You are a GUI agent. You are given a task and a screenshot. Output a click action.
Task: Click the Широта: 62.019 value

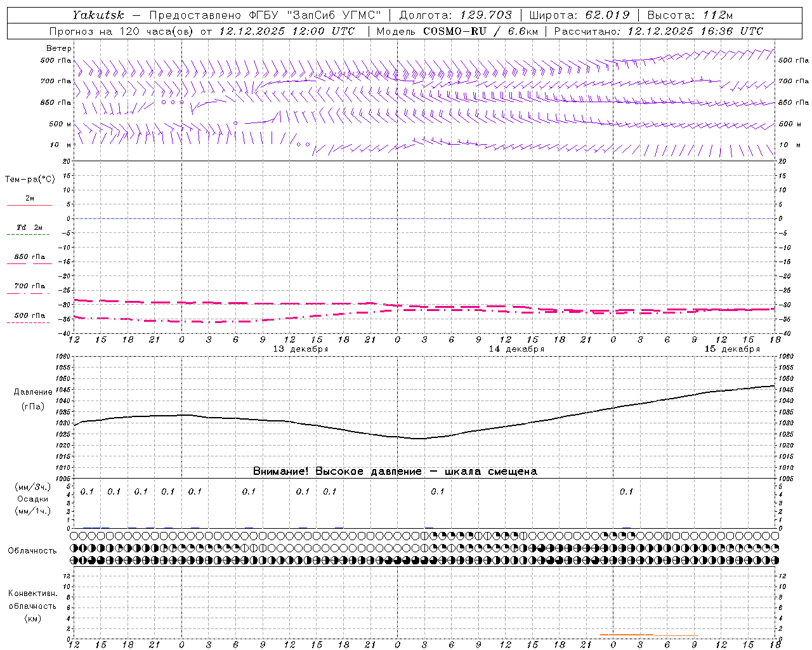[x=580, y=15]
